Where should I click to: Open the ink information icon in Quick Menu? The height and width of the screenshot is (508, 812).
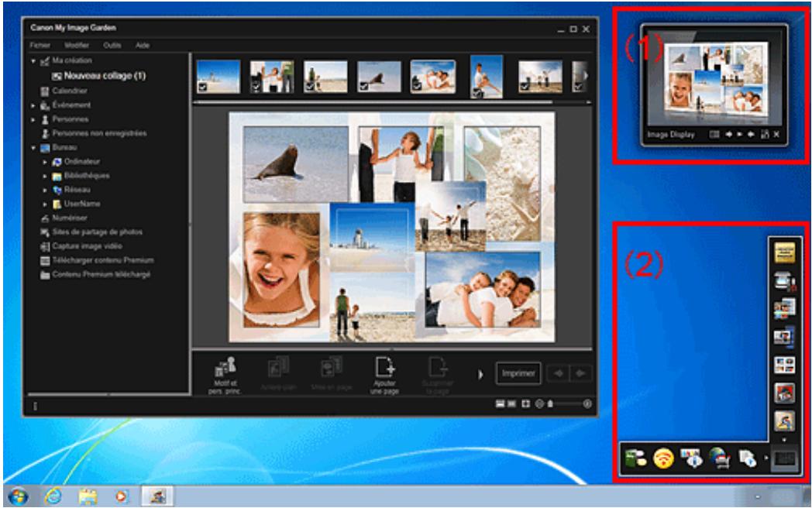point(691,458)
